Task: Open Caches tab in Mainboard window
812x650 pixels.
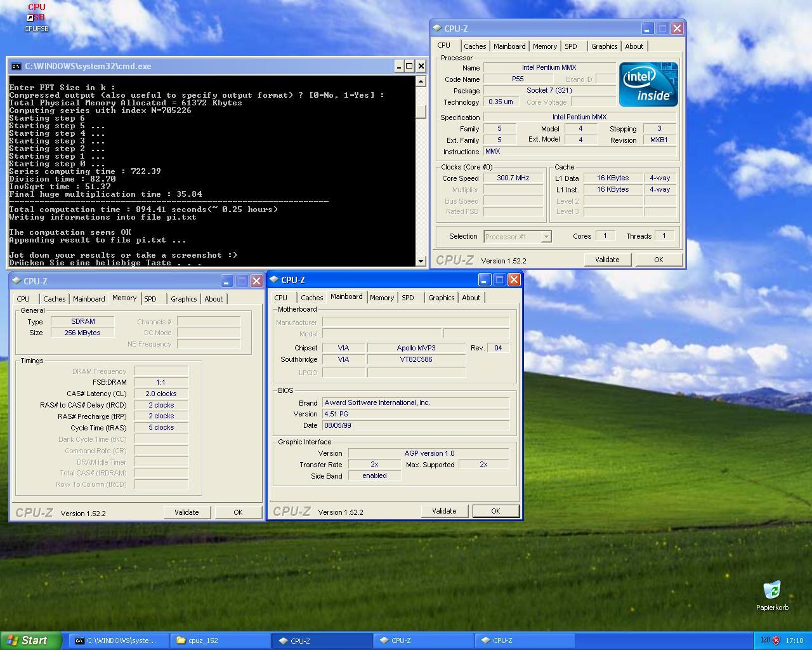Action: (311, 298)
